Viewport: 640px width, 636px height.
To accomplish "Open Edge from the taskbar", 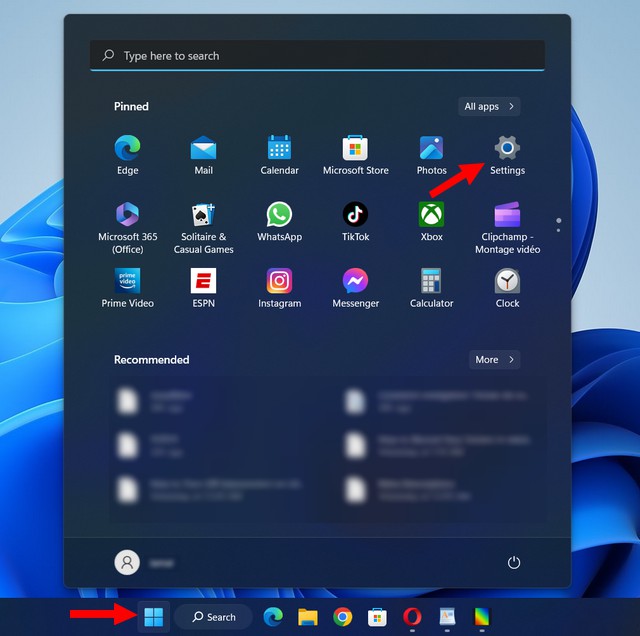I will pos(273,617).
